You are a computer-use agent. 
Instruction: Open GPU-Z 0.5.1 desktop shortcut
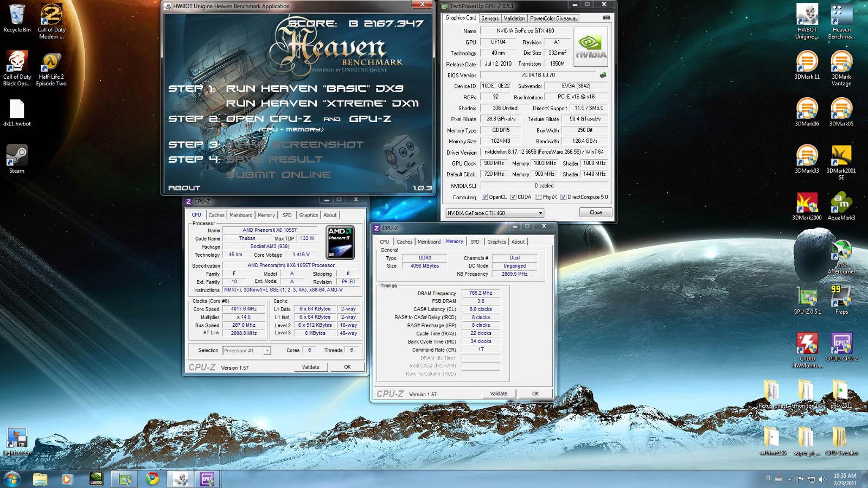[x=807, y=300]
